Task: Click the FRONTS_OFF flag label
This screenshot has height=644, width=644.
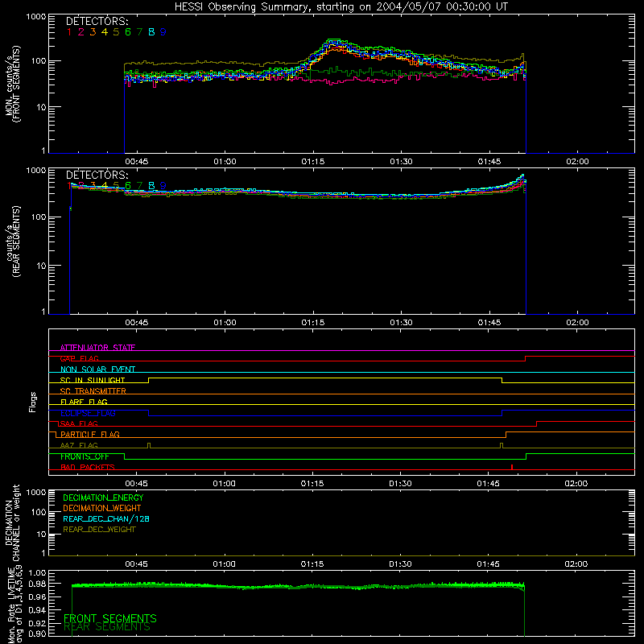Action: tap(85, 456)
